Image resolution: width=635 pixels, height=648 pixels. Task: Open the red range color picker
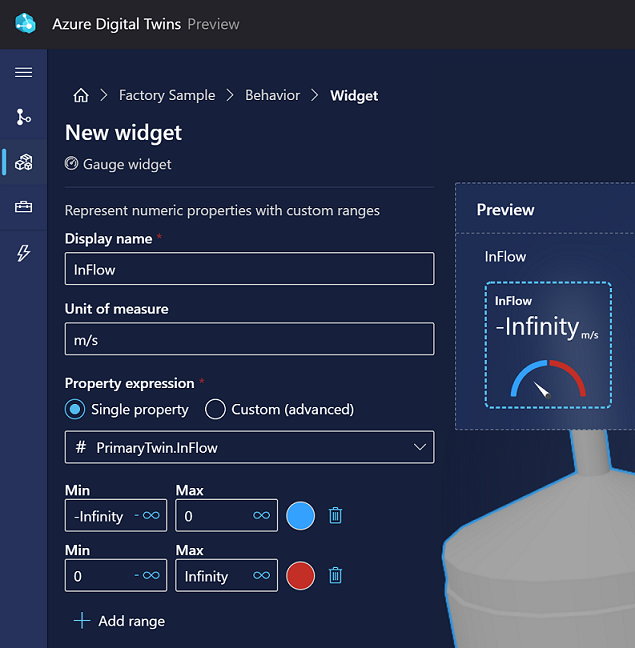point(300,575)
